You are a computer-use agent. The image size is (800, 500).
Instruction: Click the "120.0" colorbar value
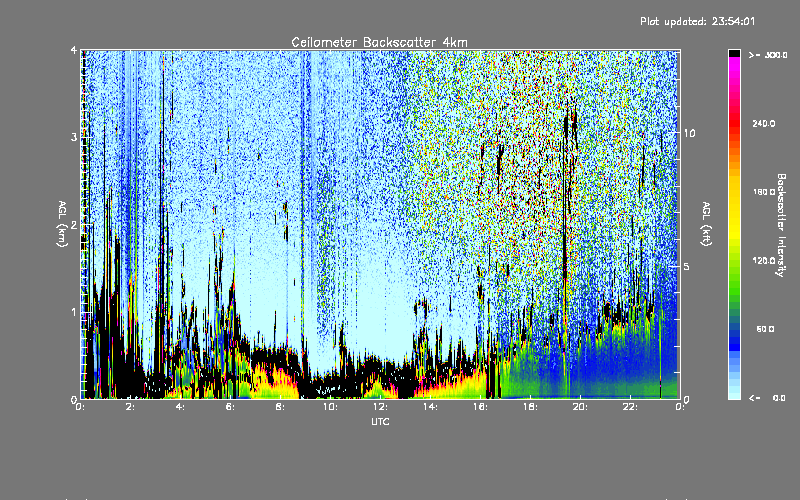(x=764, y=261)
